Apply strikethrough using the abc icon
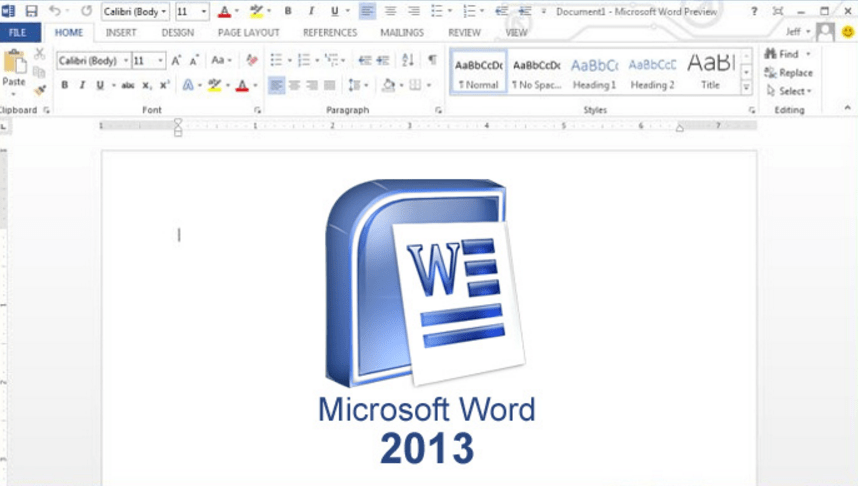Image resolution: width=858 pixels, height=486 pixels. (x=128, y=86)
